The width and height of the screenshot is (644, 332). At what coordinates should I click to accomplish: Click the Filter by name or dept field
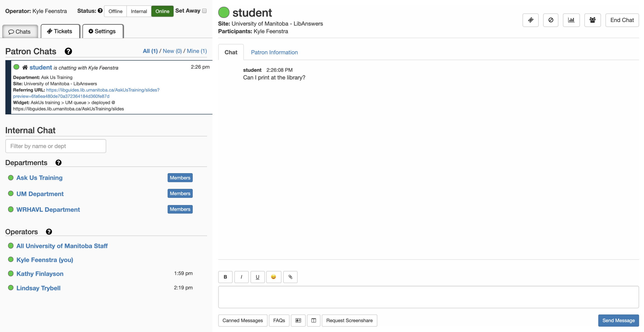56,146
